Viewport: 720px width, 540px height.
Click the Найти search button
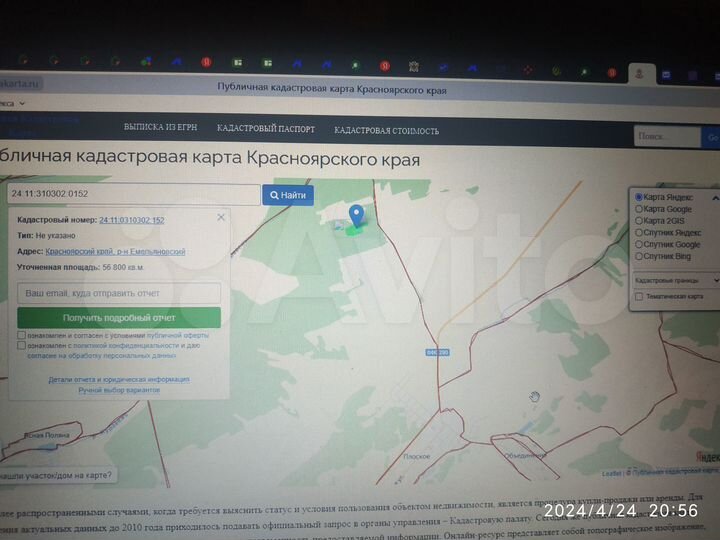[x=288, y=195]
